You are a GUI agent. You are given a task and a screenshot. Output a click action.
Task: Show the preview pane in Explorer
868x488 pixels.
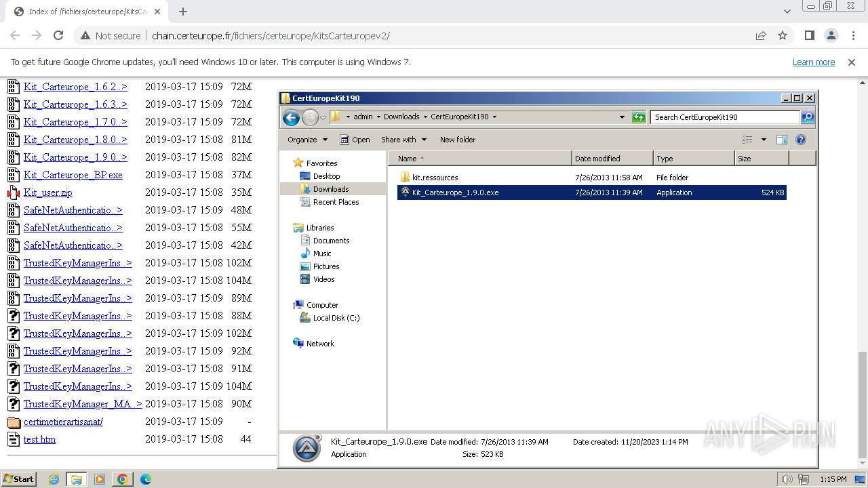781,140
